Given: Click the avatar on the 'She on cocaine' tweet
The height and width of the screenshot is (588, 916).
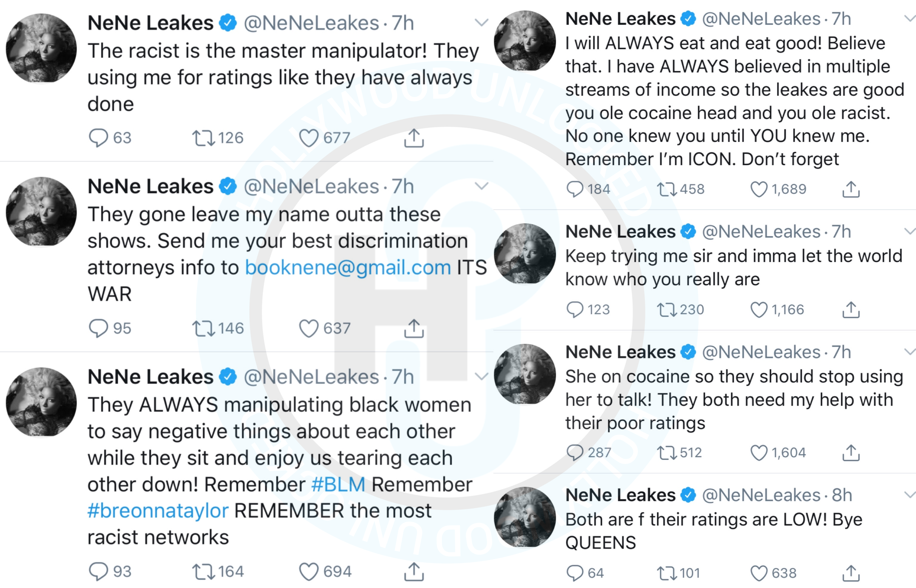Looking at the screenshot, I should 525,374.
